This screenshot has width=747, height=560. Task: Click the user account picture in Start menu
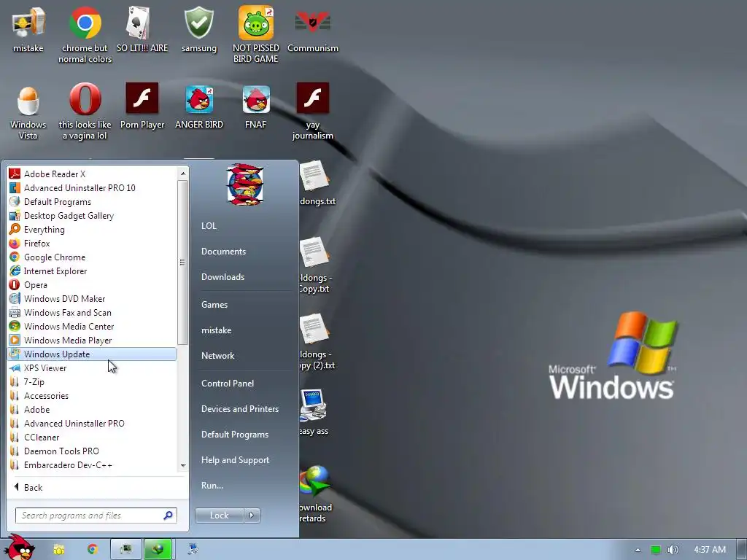coord(245,184)
